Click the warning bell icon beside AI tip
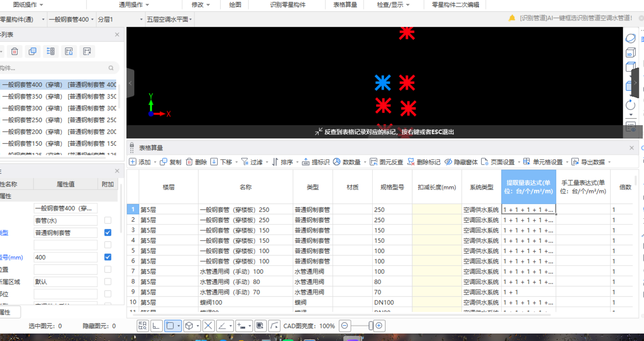The image size is (644, 341). tap(512, 18)
